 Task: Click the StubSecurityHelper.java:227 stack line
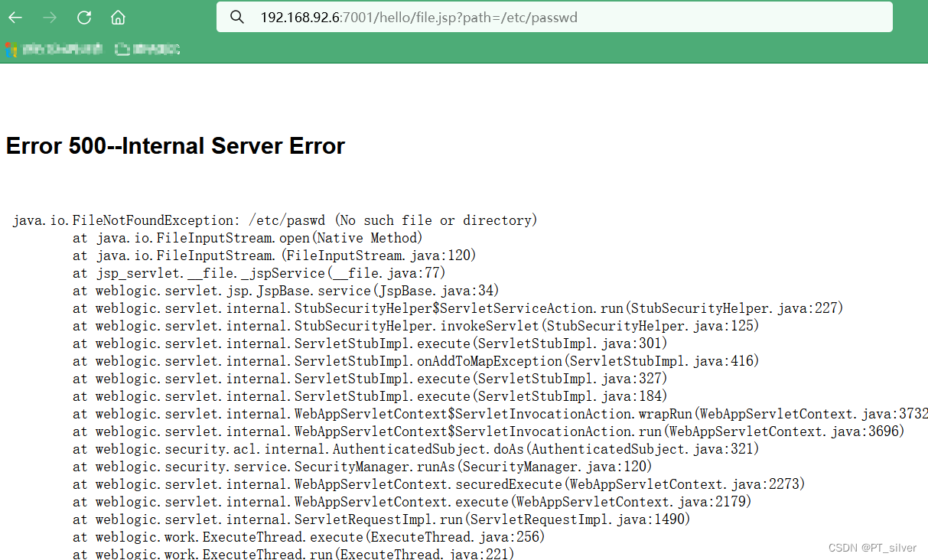(457, 308)
